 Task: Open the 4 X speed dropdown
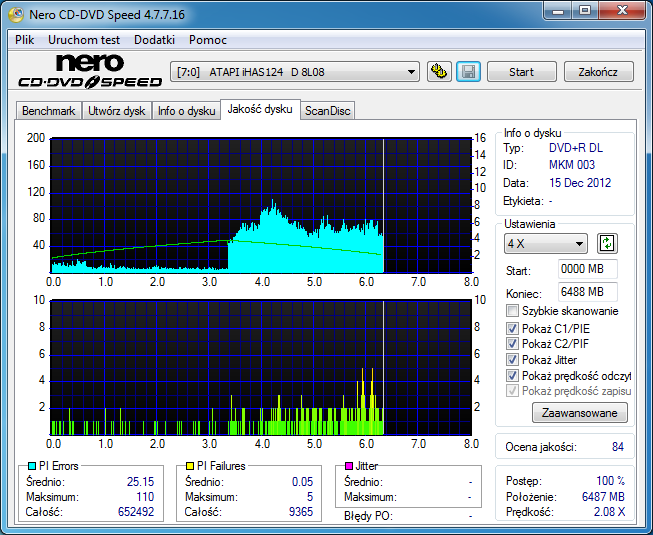point(546,244)
